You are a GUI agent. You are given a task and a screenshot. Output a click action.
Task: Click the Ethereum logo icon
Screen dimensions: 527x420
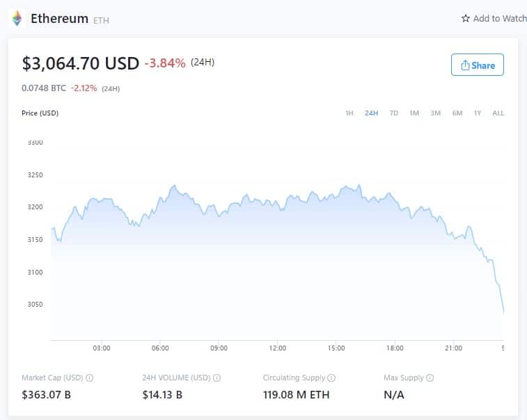17,18
